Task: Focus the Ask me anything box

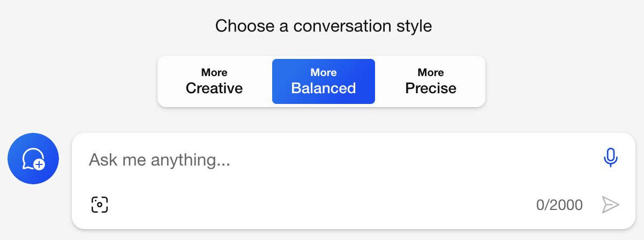Action: pos(321,160)
